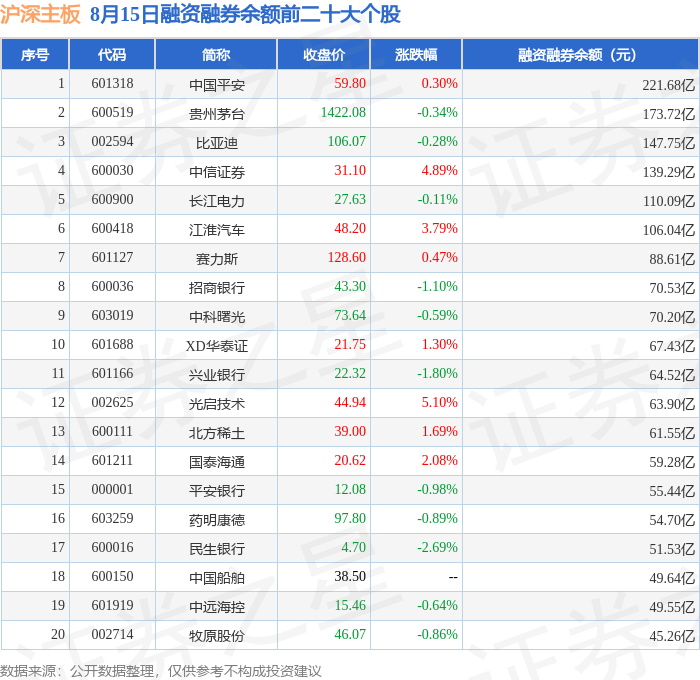Click the closing price 97.80
The height and width of the screenshot is (680, 700).
[x=350, y=519]
